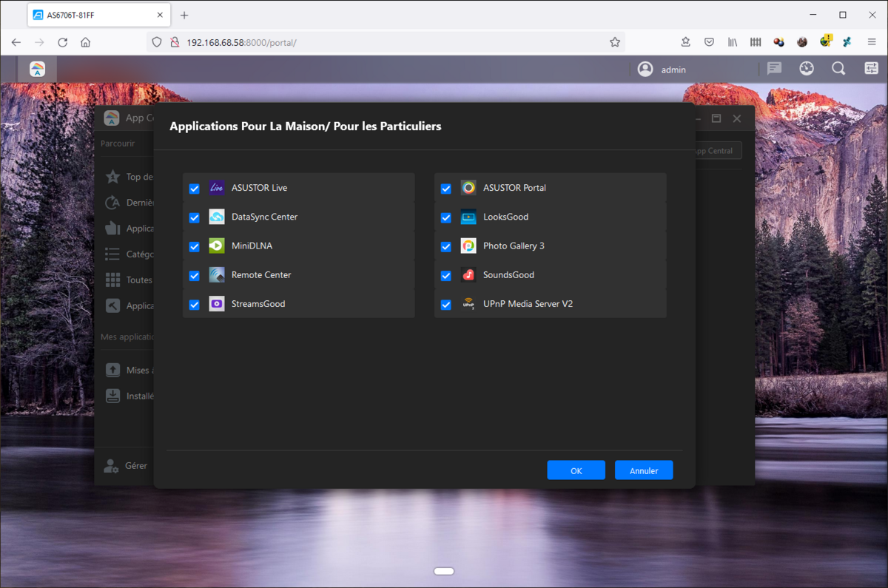Open the Pocket icon in Firefox toolbar
The height and width of the screenshot is (588, 888).
(709, 42)
